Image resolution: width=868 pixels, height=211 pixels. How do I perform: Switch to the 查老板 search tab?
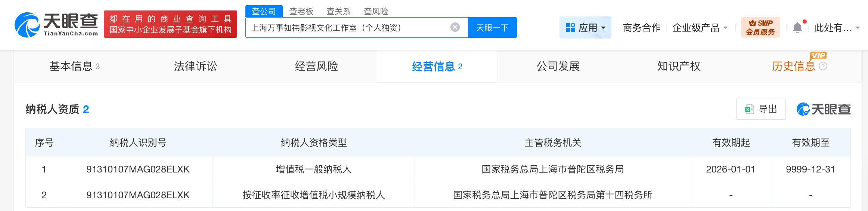tap(301, 12)
